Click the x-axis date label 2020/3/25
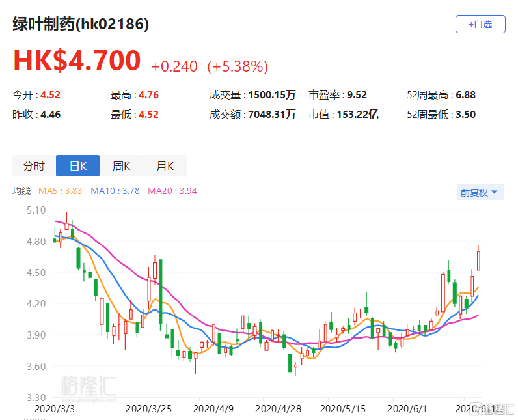The image size is (518, 420). coord(148,409)
